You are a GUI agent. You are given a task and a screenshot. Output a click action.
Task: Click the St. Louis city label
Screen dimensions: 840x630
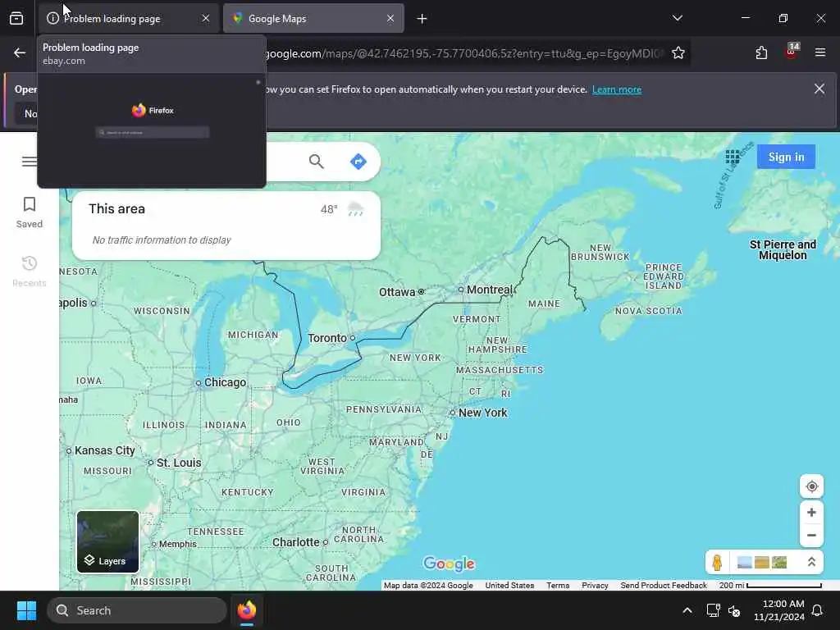179,463
